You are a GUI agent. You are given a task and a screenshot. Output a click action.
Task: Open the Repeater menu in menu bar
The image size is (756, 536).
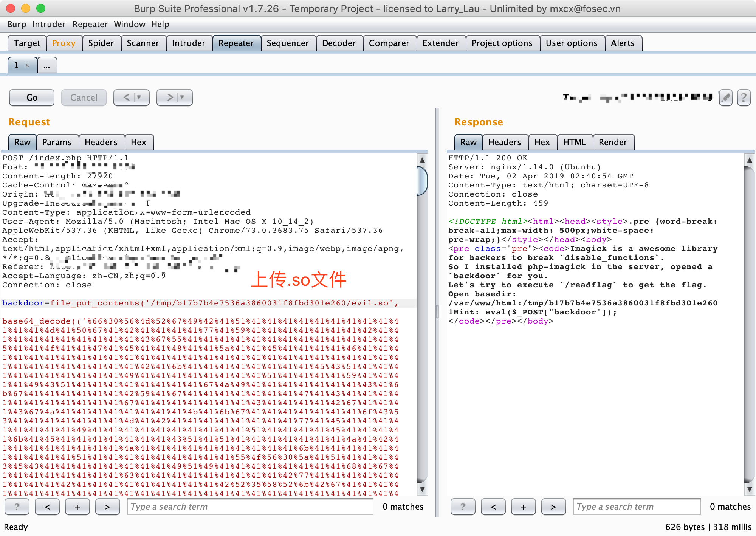(90, 24)
